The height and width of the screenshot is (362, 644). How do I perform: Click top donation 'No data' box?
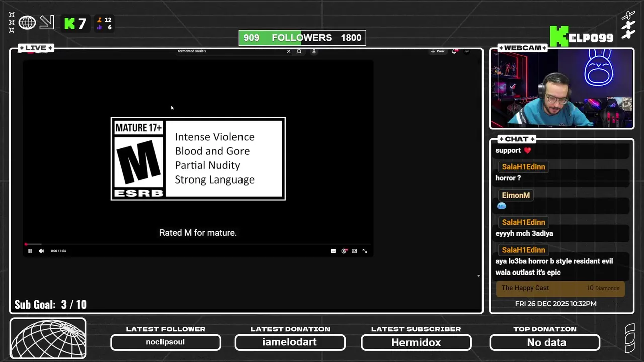coord(545,342)
